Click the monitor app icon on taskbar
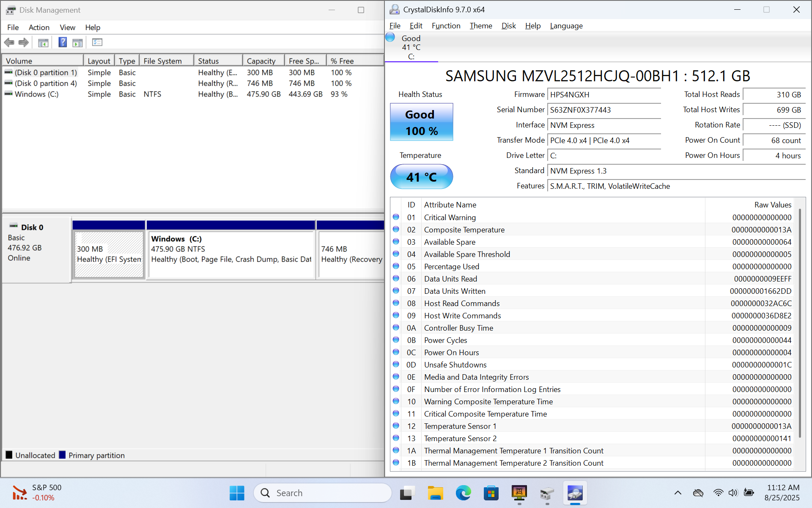 (x=519, y=493)
